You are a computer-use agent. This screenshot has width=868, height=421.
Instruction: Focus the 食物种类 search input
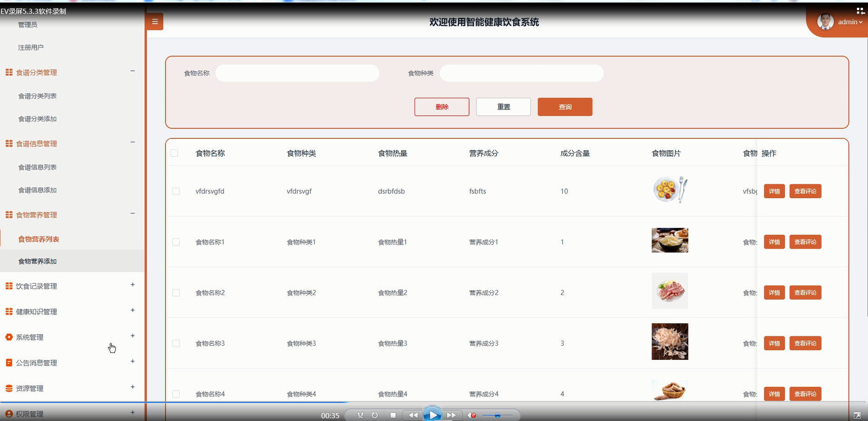point(522,73)
